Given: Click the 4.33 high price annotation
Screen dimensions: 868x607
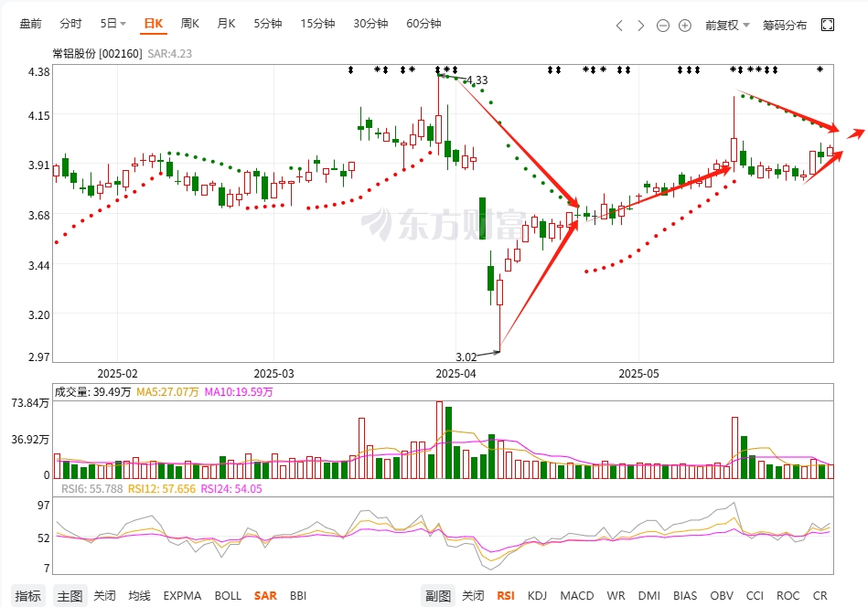Looking at the screenshot, I should pyautogui.click(x=477, y=80).
